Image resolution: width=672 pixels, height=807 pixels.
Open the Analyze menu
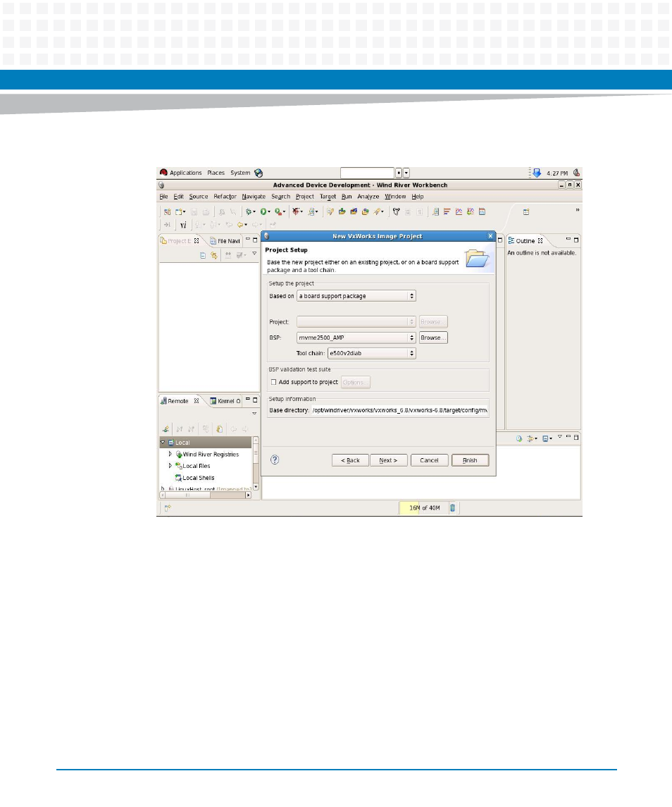coord(368,197)
